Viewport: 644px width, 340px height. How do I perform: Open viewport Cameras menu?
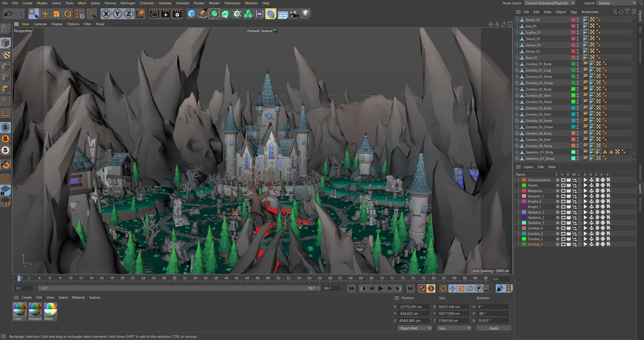point(40,24)
